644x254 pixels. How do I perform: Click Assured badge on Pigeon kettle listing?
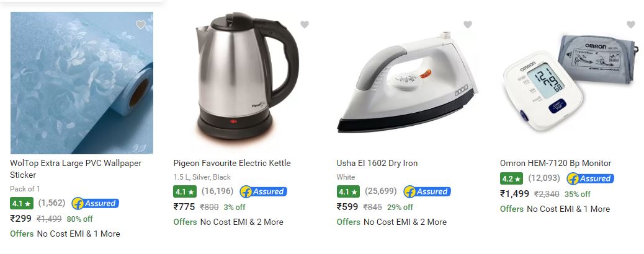[264, 191]
